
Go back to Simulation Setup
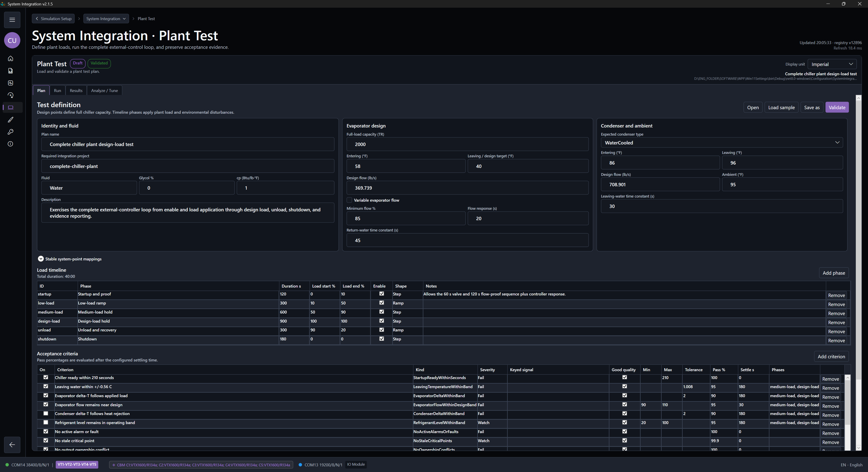(x=54, y=19)
